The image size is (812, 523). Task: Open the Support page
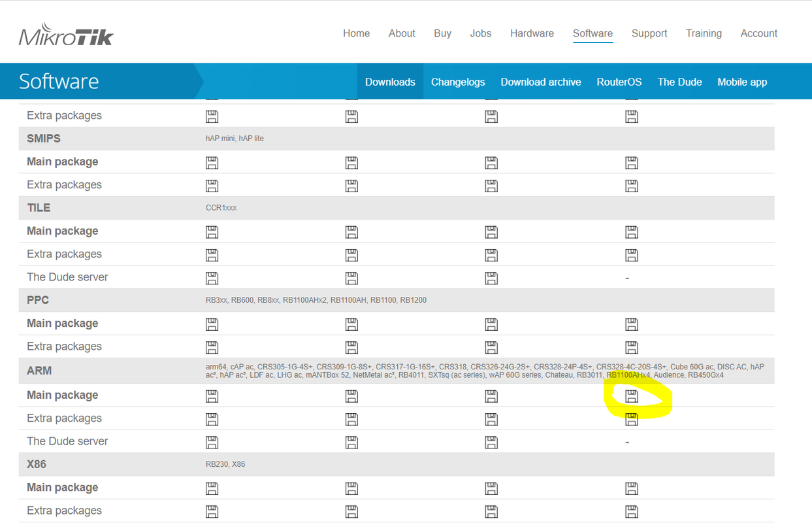tap(649, 33)
